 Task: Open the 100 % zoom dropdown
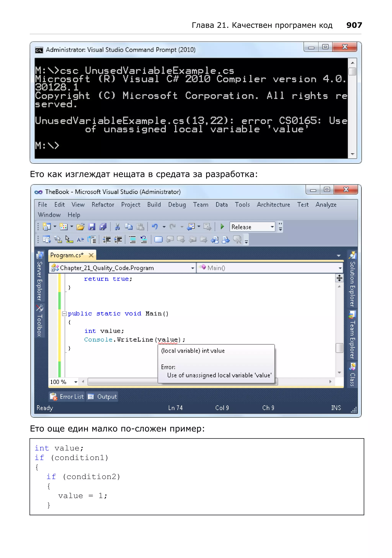tap(76, 382)
